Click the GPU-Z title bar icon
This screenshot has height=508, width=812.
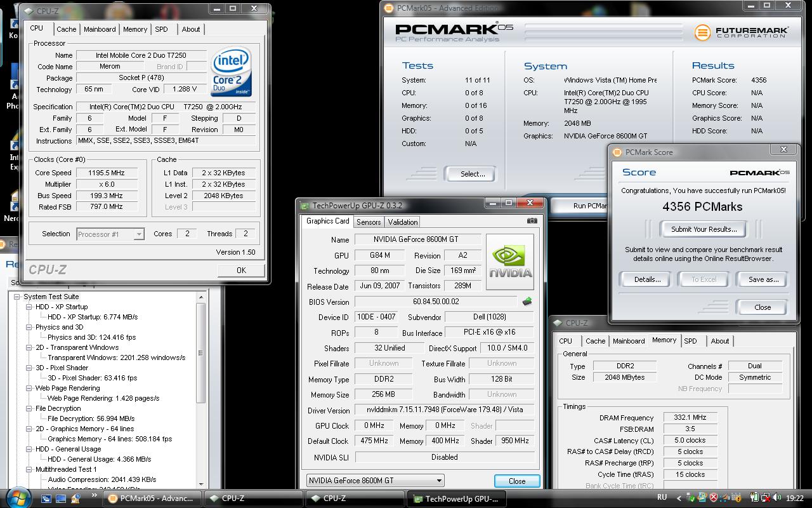305,205
